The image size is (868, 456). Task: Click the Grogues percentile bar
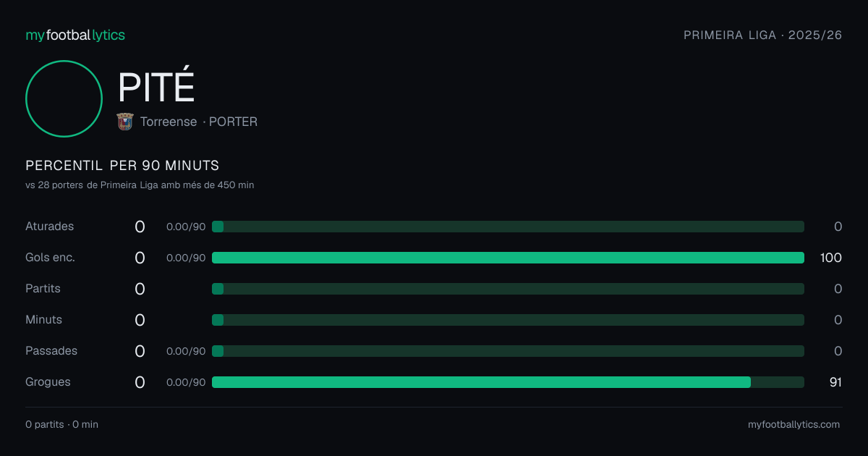click(508, 382)
